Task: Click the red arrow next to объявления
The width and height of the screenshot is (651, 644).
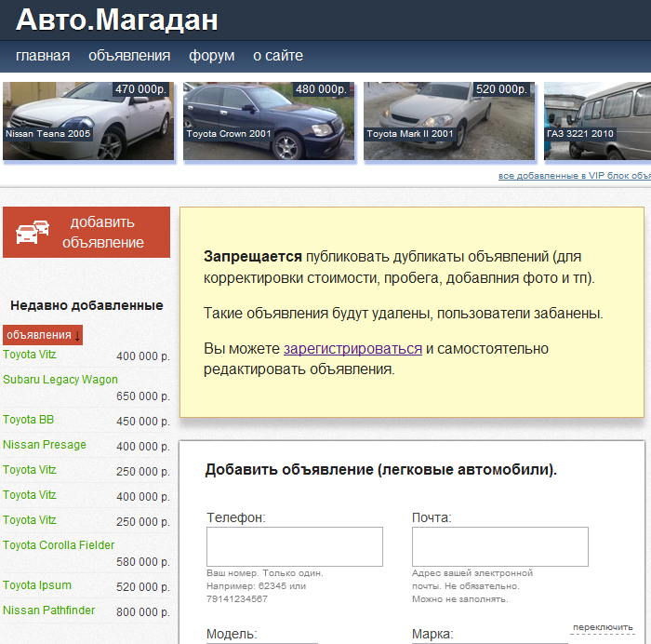Action: 78,336
